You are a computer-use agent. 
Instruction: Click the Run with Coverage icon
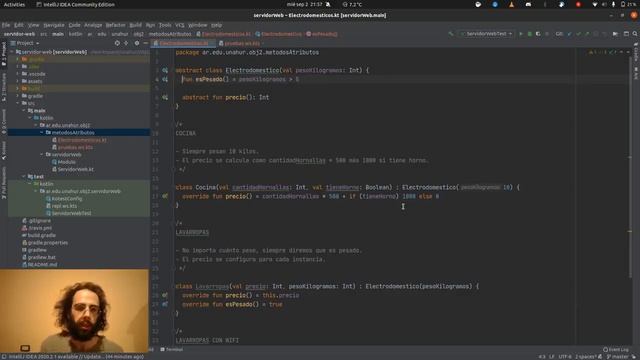(538, 34)
